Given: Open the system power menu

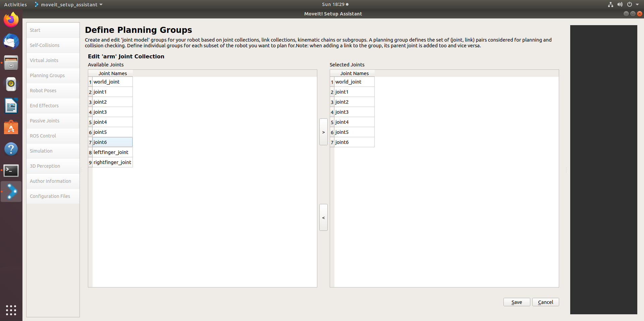Looking at the screenshot, I should click(630, 4).
